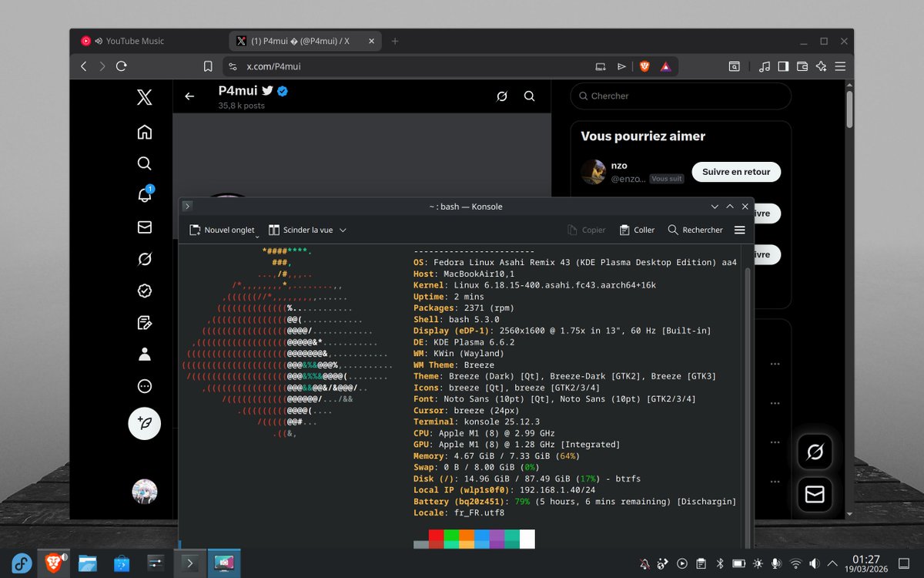Click the send/share arrow icon in address bar
The width and height of the screenshot is (924, 578).
click(x=621, y=66)
